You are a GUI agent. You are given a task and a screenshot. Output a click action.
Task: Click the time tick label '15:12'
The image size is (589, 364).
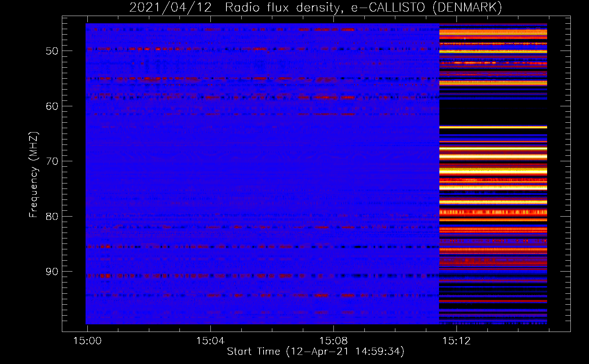[x=456, y=341]
